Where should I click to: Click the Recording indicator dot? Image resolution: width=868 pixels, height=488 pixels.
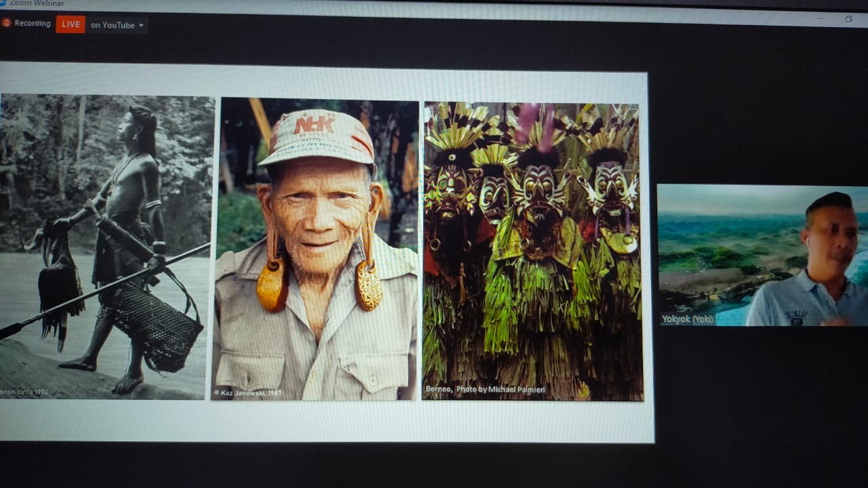(6, 22)
